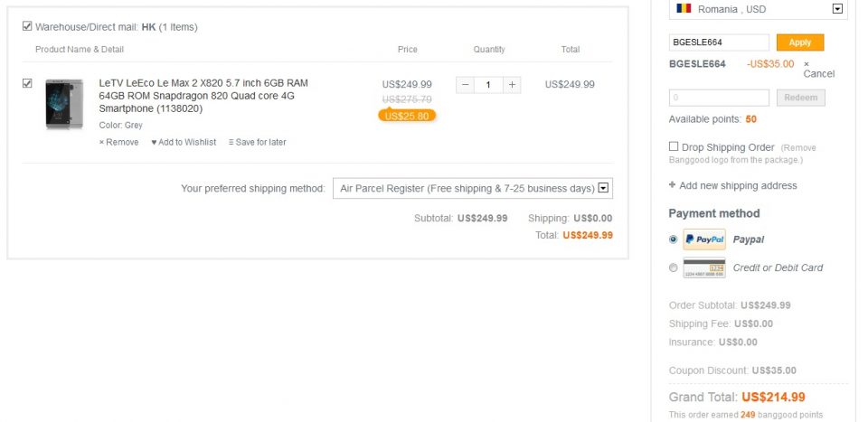Remove the LeTV phone from cart

119,142
